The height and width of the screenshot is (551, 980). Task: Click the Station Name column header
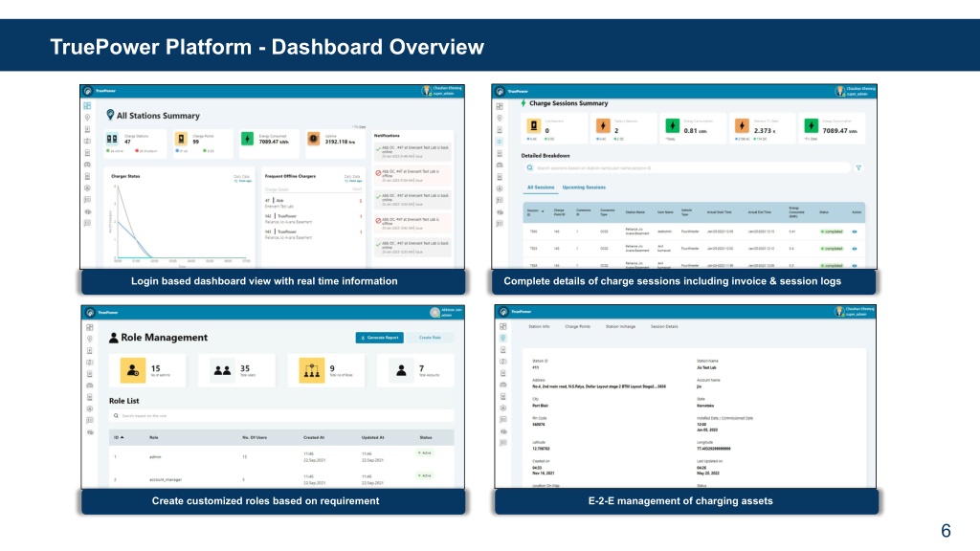pos(635,211)
